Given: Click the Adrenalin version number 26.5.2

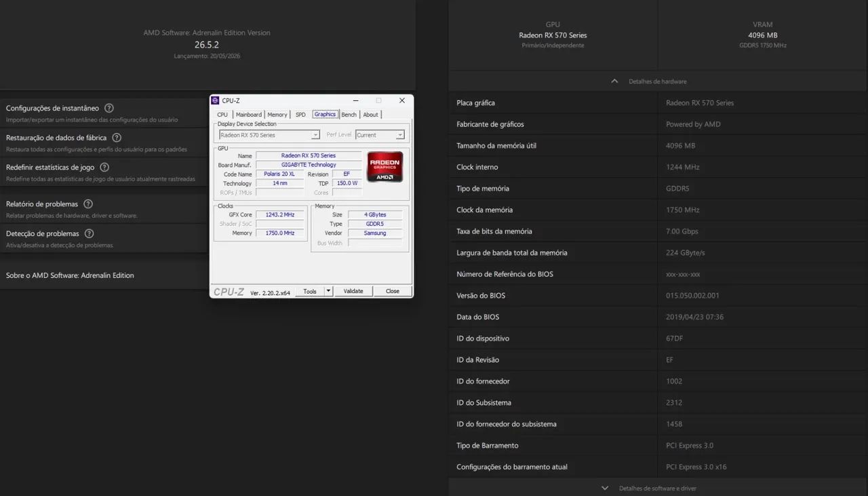Looking at the screenshot, I should click(207, 45).
